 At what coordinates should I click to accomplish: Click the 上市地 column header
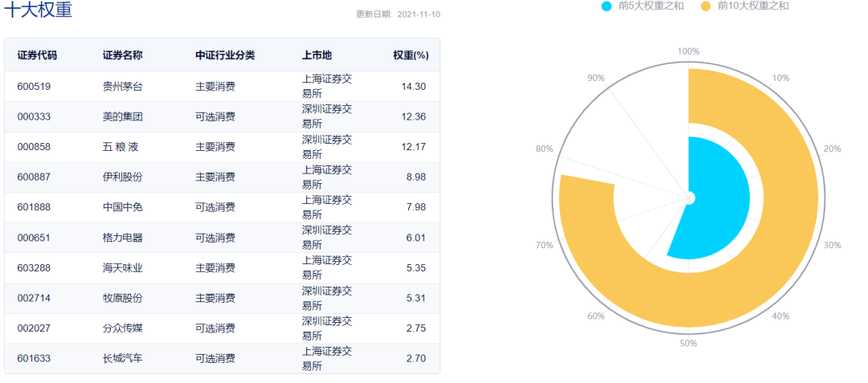[317, 55]
